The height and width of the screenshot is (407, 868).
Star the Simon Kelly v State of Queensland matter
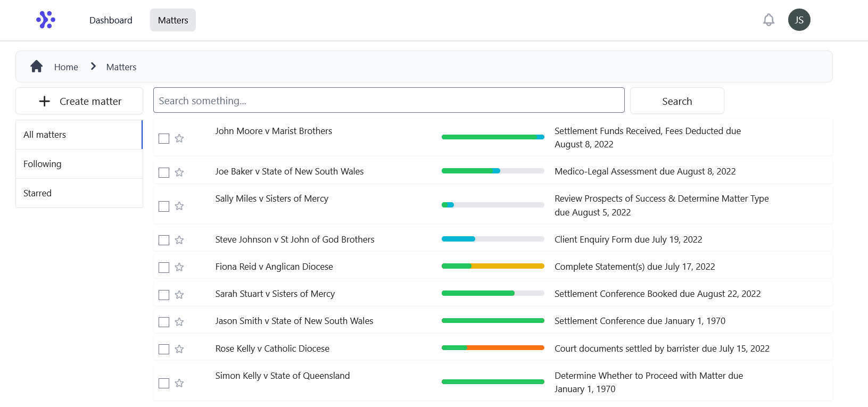(179, 383)
